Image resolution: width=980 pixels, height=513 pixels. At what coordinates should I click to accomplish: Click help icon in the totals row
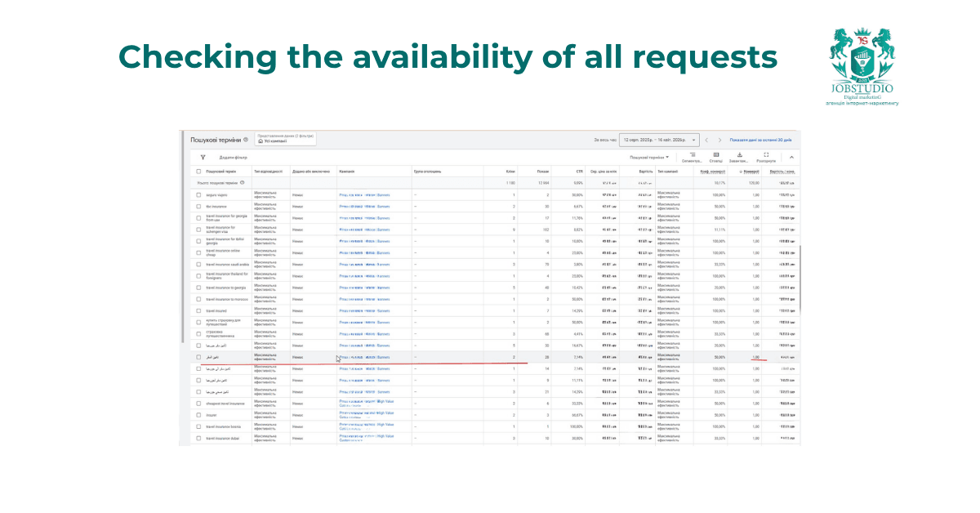pos(243,182)
